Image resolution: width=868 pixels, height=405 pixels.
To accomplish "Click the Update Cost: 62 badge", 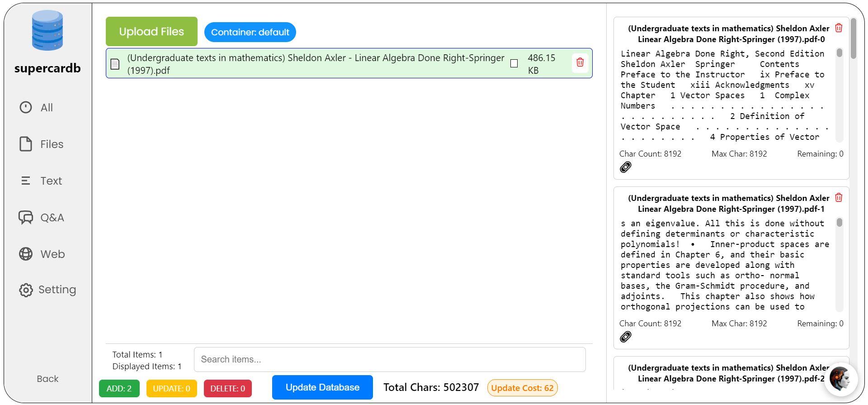I will [x=522, y=388].
